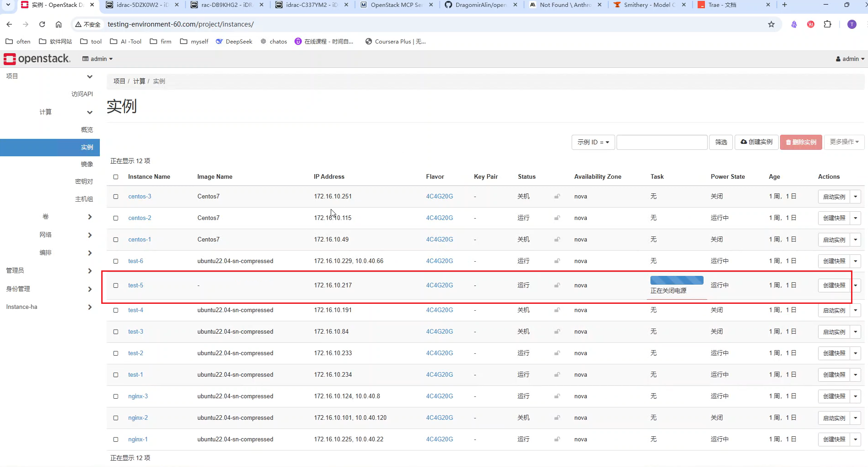868x467 pixels.
Task: Click 启动实例 for test-3
Action: point(834,332)
